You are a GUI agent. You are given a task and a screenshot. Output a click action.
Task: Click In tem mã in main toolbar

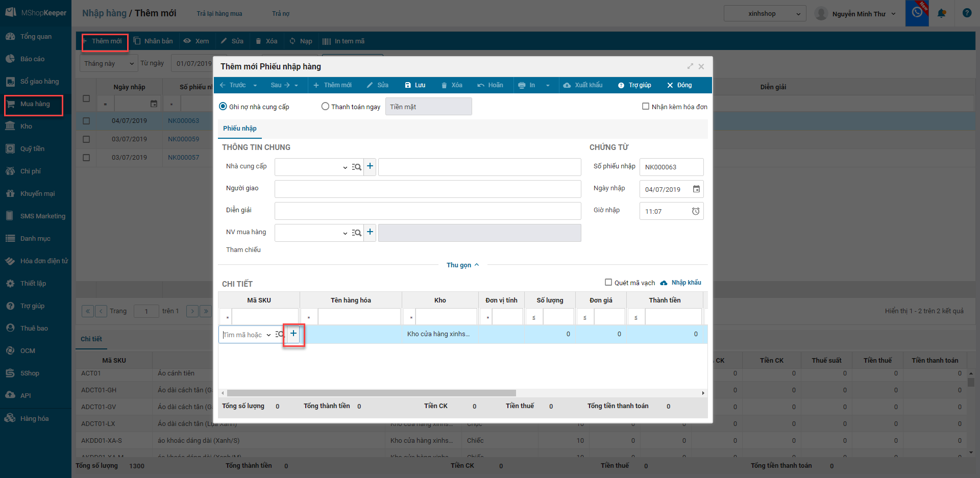pyautogui.click(x=344, y=41)
